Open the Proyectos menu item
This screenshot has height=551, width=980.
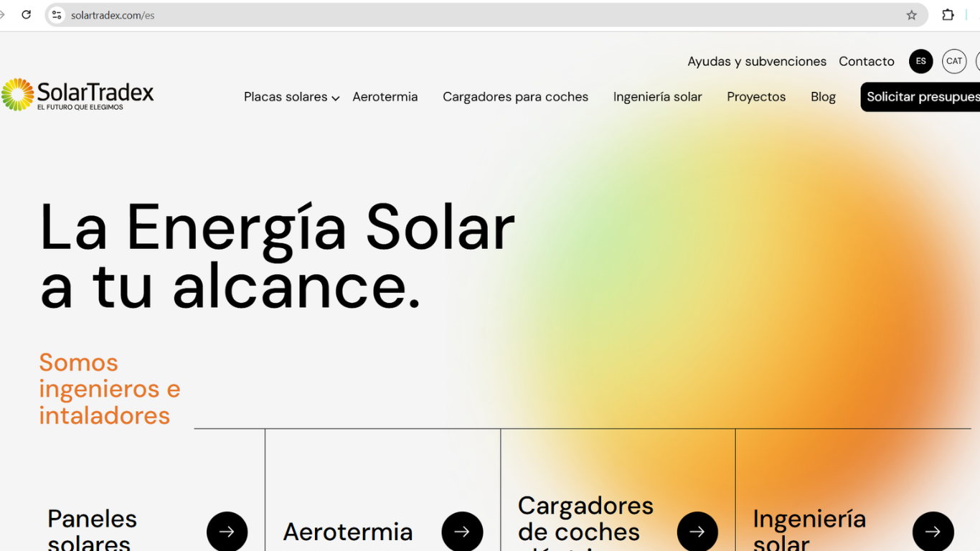[756, 97]
